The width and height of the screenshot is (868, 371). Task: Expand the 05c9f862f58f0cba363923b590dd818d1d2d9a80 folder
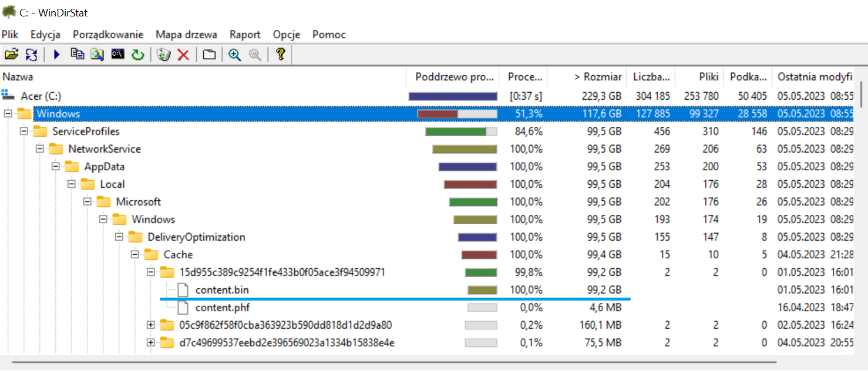pos(151,325)
